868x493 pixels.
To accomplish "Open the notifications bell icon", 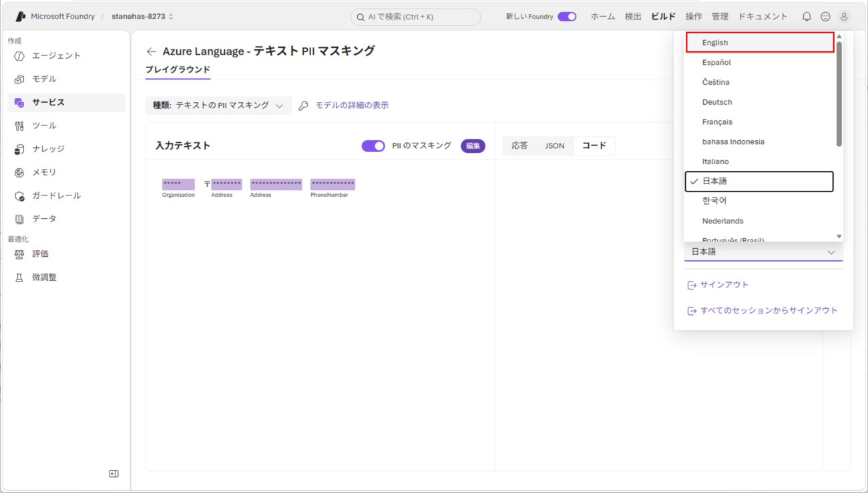I will pyautogui.click(x=807, y=17).
